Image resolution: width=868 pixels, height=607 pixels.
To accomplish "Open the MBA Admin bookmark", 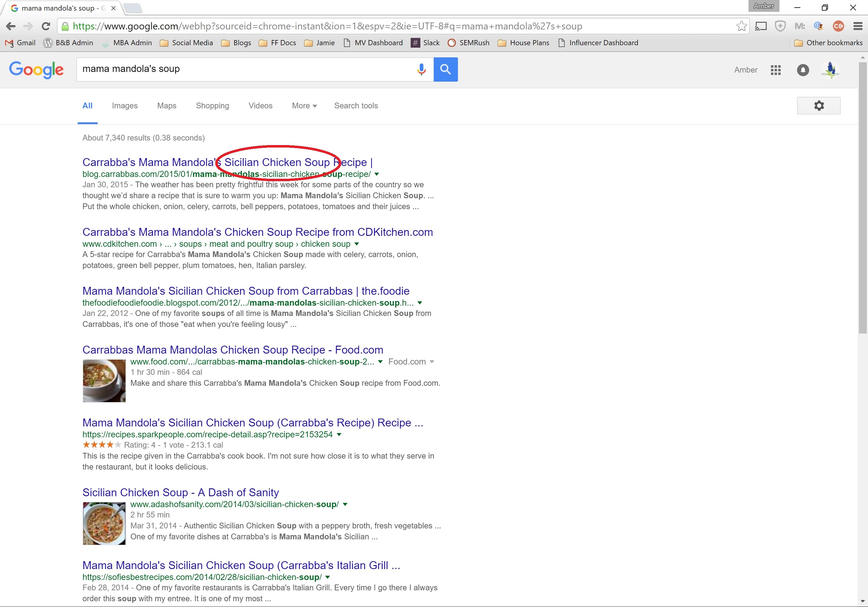I will [x=127, y=43].
